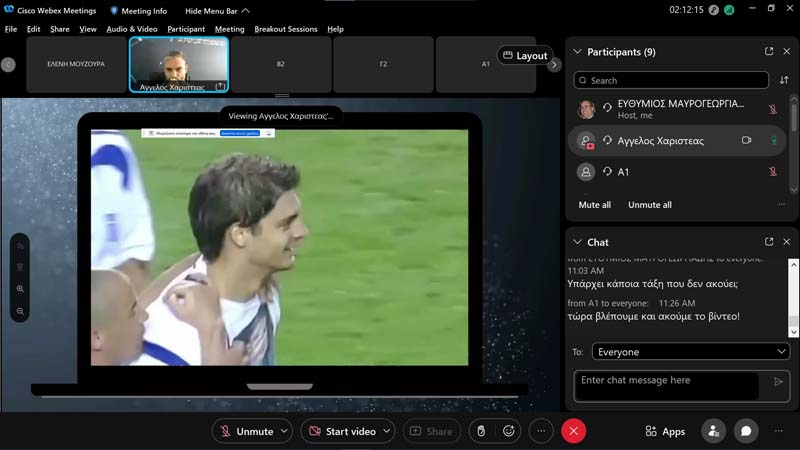The height and width of the screenshot is (450, 800).
Task: Open the Audio & Video menu
Action: 132,29
